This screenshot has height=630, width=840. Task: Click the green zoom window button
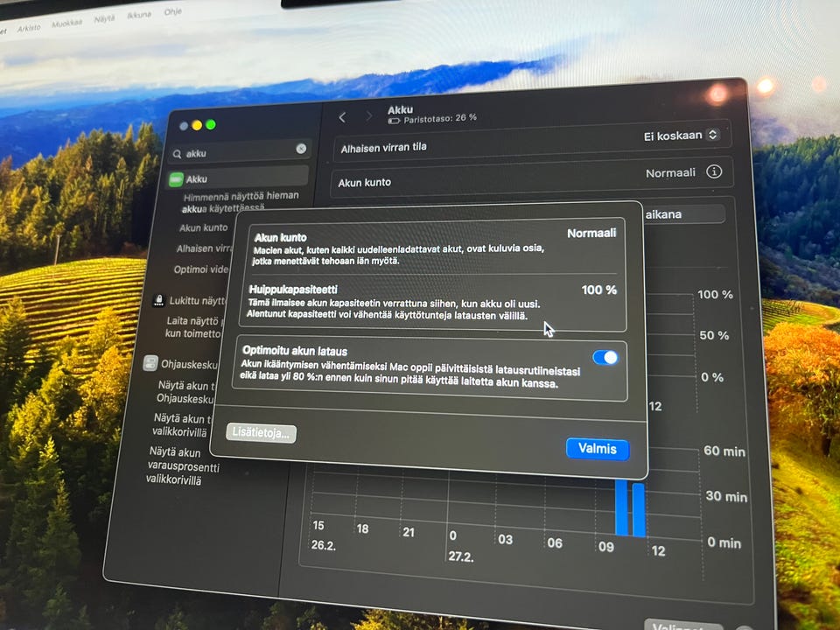point(211,124)
